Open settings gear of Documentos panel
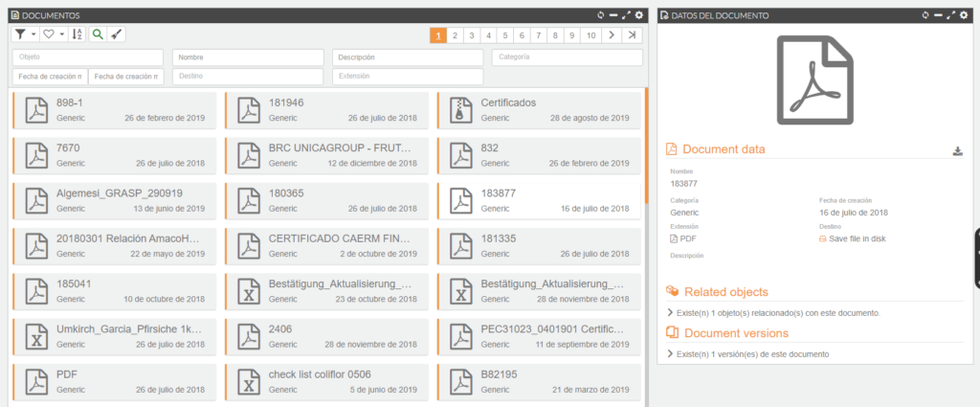Viewport: 980px width, 407px height. (638, 15)
